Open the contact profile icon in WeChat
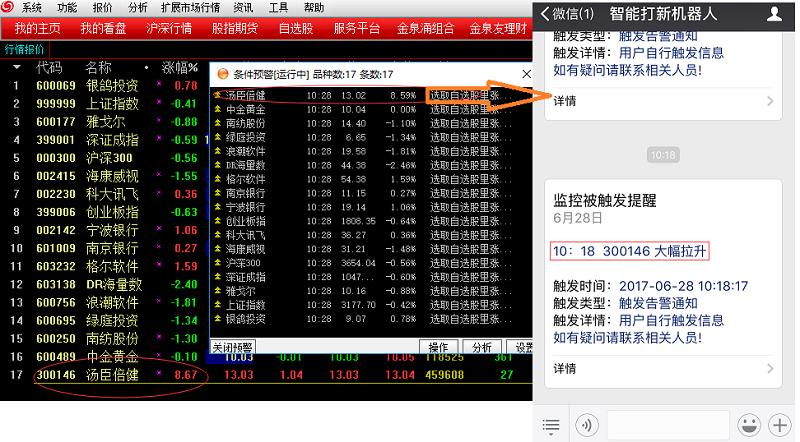This screenshot has width=800, height=442. coord(774,14)
